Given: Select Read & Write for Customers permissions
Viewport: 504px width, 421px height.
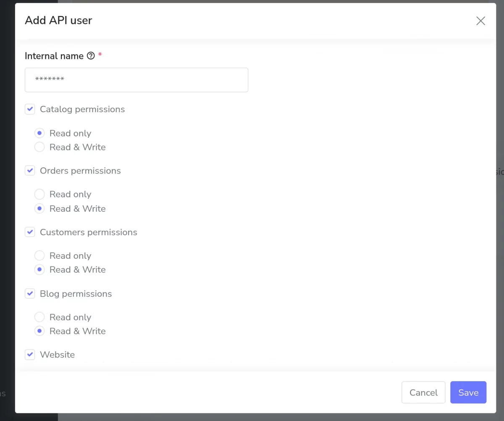Looking at the screenshot, I should coord(39,269).
